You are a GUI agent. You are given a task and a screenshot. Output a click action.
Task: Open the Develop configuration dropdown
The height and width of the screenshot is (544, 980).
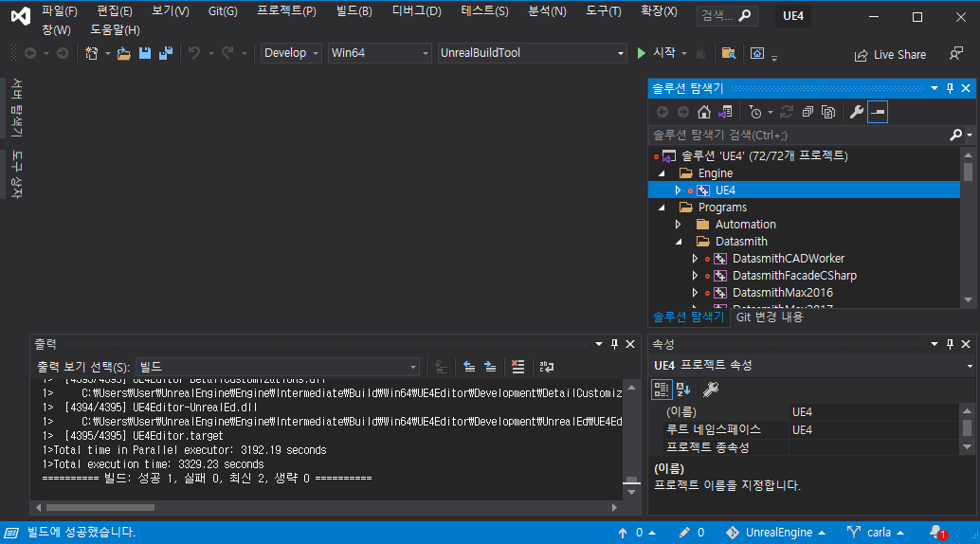click(291, 53)
